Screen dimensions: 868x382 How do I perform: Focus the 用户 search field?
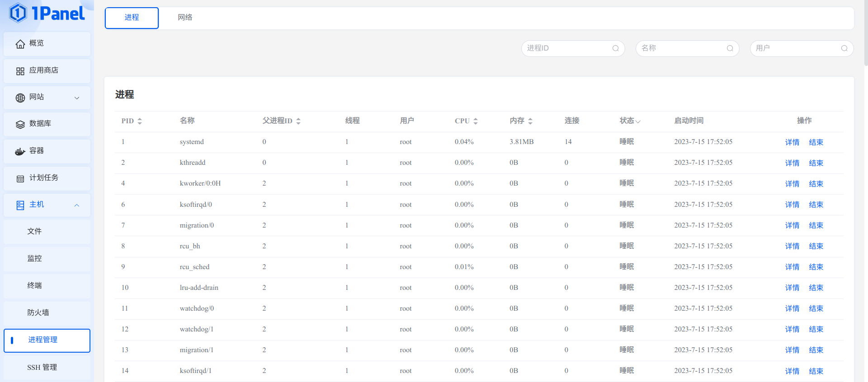pyautogui.click(x=802, y=48)
